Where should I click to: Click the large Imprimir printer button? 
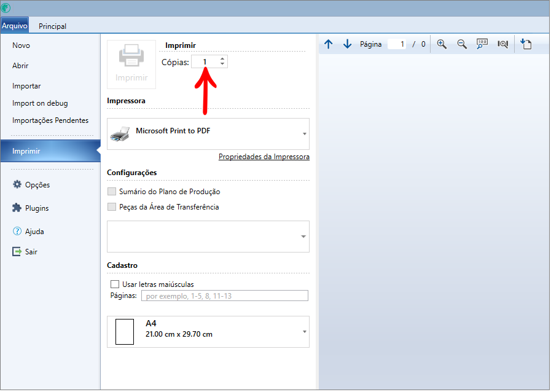[131, 65]
